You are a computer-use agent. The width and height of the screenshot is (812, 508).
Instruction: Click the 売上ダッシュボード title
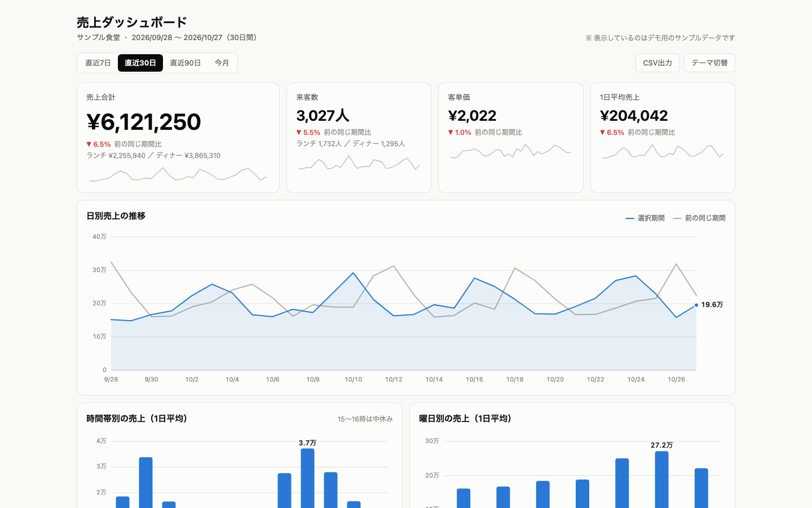[132, 22]
